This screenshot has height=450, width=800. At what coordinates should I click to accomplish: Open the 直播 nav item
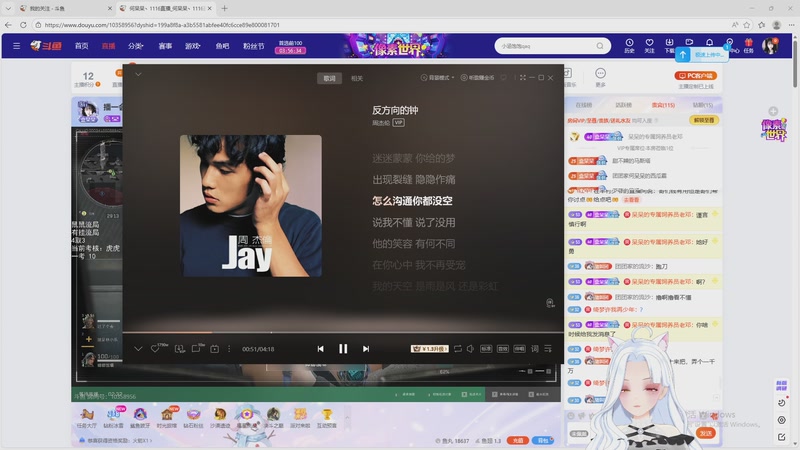[108, 46]
